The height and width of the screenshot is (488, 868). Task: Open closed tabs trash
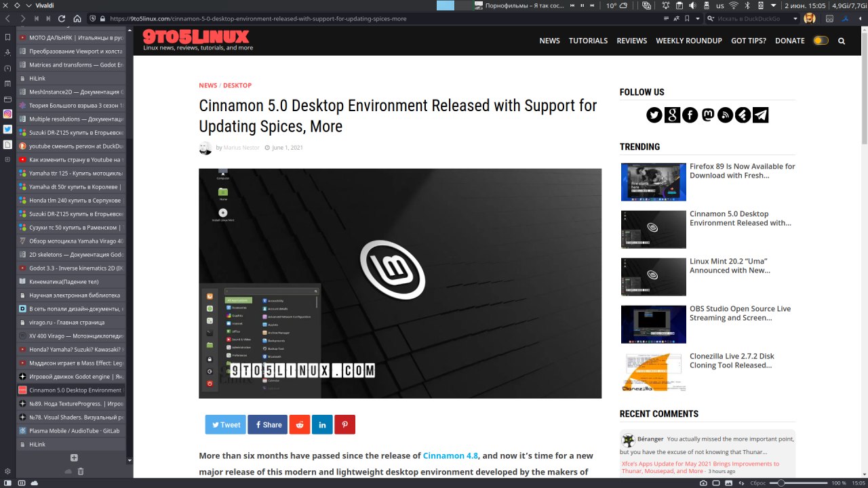click(x=81, y=471)
